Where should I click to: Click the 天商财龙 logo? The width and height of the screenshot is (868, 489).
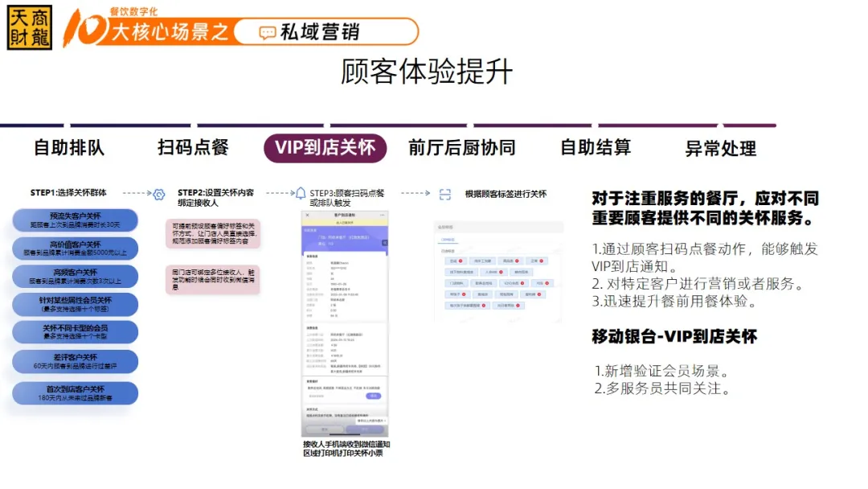tap(30, 27)
